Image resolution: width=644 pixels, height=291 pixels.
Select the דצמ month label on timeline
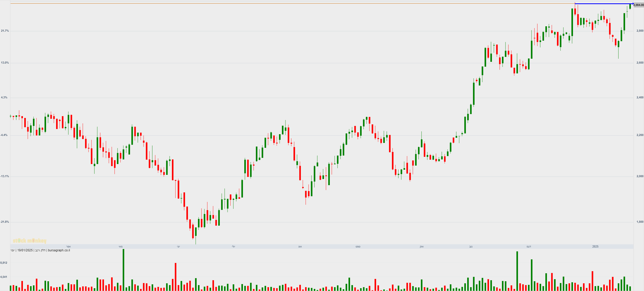tap(529, 247)
